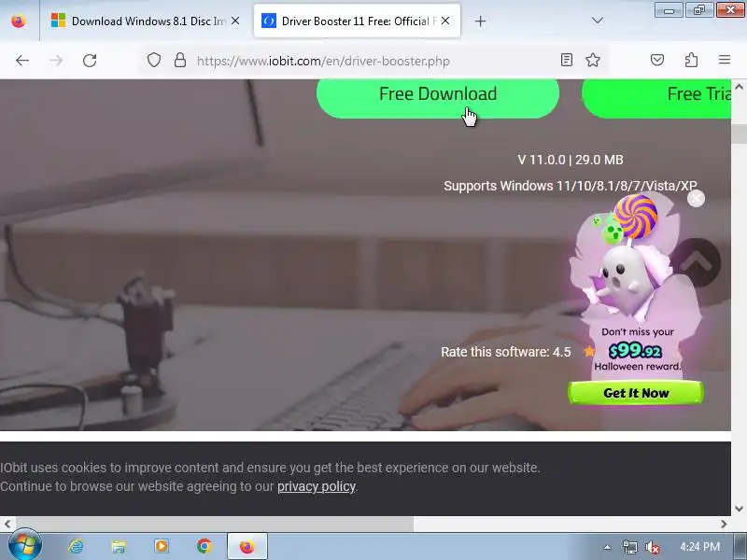Open the Firefox hamburger menu
Screen dimensions: 747x560
(725, 60)
